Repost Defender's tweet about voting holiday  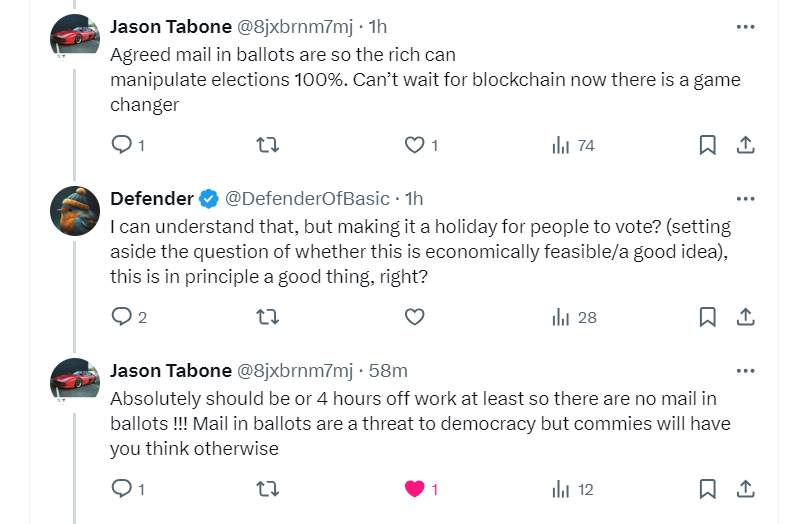pos(267,317)
